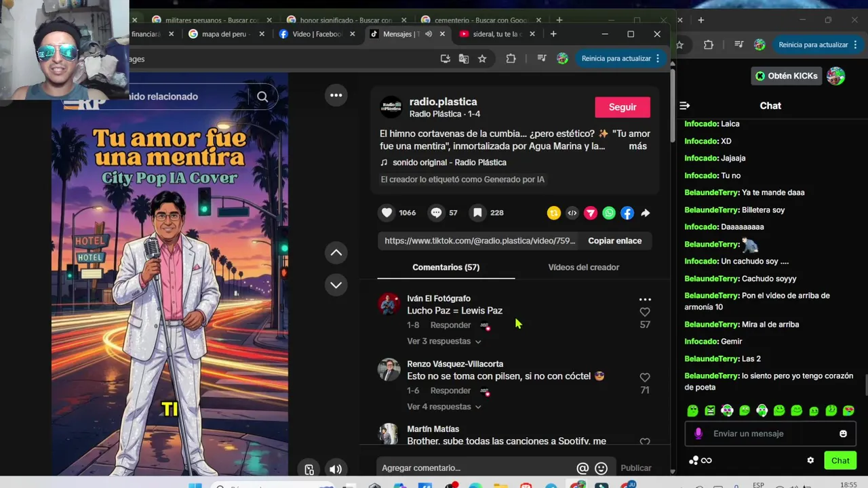Click the taskbar clock showing 18:55
Screen dimensions: 868x488
[x=848, y=485]
